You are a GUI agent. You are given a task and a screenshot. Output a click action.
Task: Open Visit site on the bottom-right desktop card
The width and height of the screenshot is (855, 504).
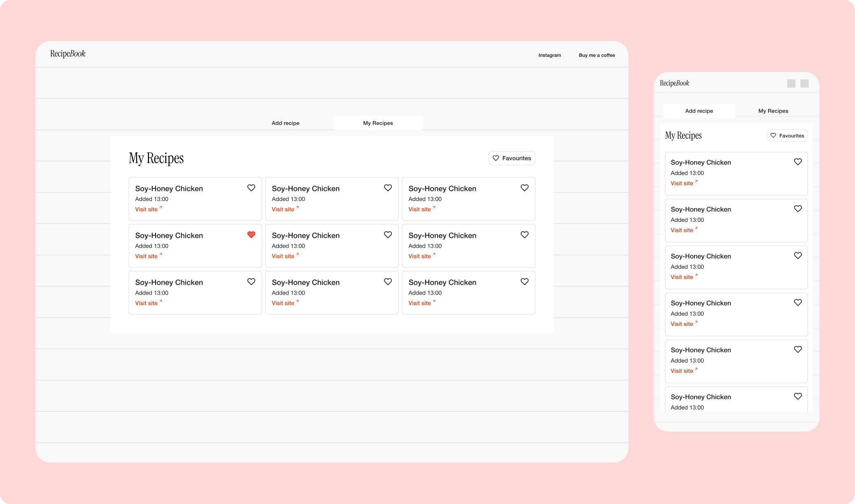[x=422, y=303]
